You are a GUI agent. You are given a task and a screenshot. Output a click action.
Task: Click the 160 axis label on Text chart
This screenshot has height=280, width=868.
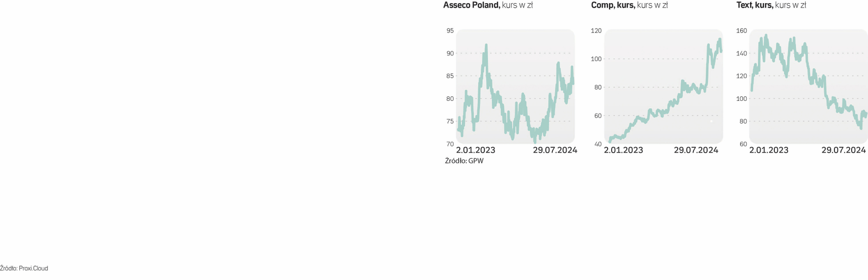pyautogui.click(x=741, y=31)
